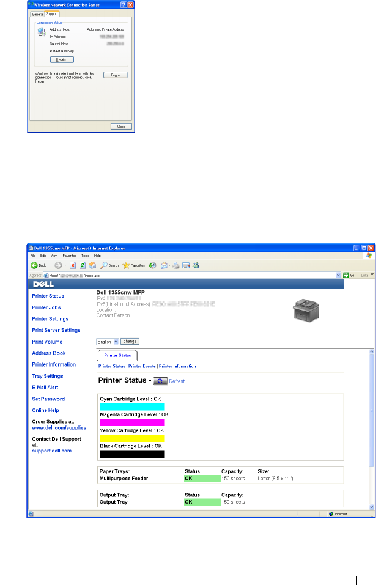Viewport: 392px width, 585px height.
Task: Open Printer Information in left sidebar
Action: tap(54, 364)
